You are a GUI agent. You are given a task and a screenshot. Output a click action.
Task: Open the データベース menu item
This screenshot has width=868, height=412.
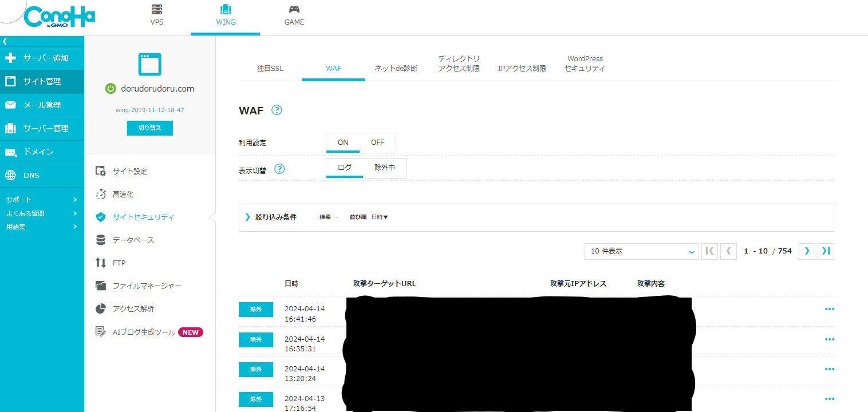[x=133, y=240]
